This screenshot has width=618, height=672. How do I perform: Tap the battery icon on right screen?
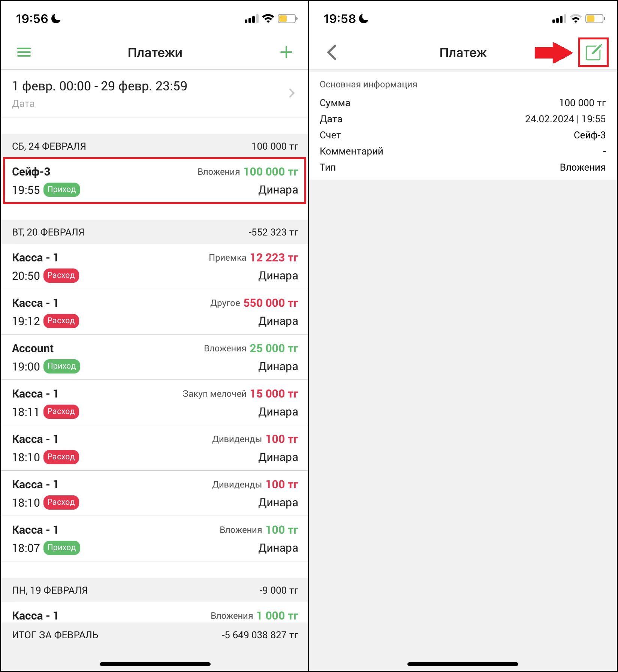tap(595, 18)
